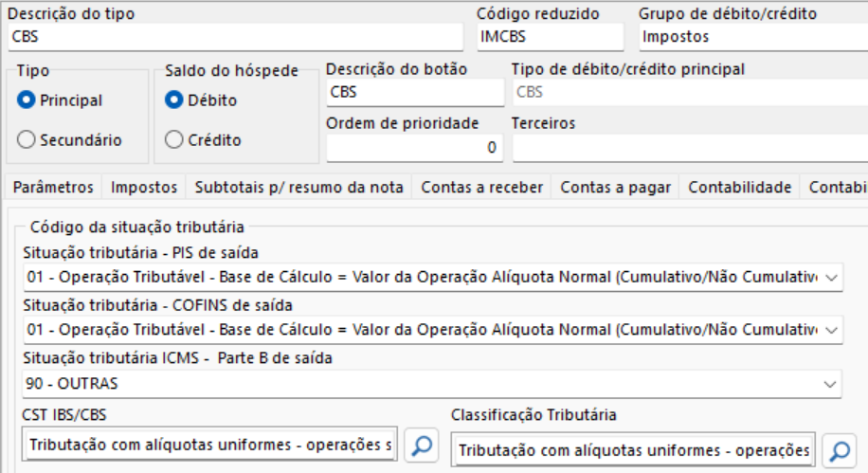Screen dimensions: 868x473
Task: Switch to the Parâmetros tab
Action: 53,187
